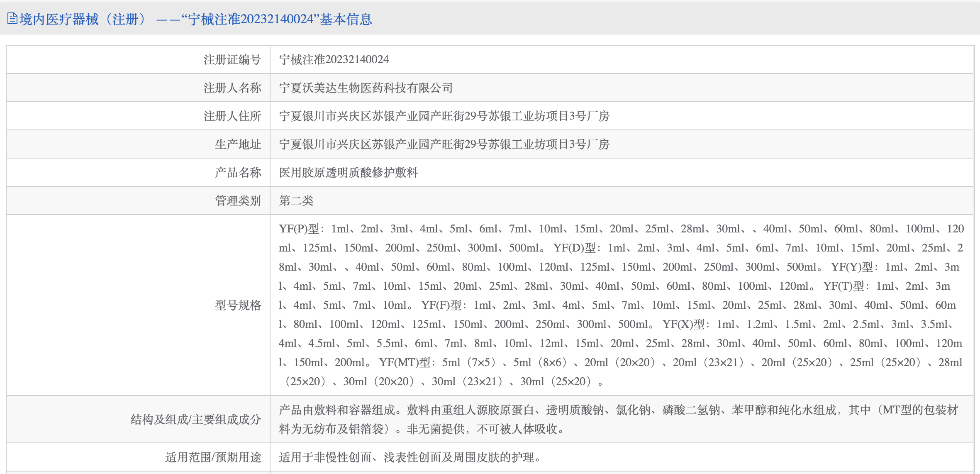
Task: Click the page title 境内医疗器械（注册）基本信息
Action: coord(196,19)
